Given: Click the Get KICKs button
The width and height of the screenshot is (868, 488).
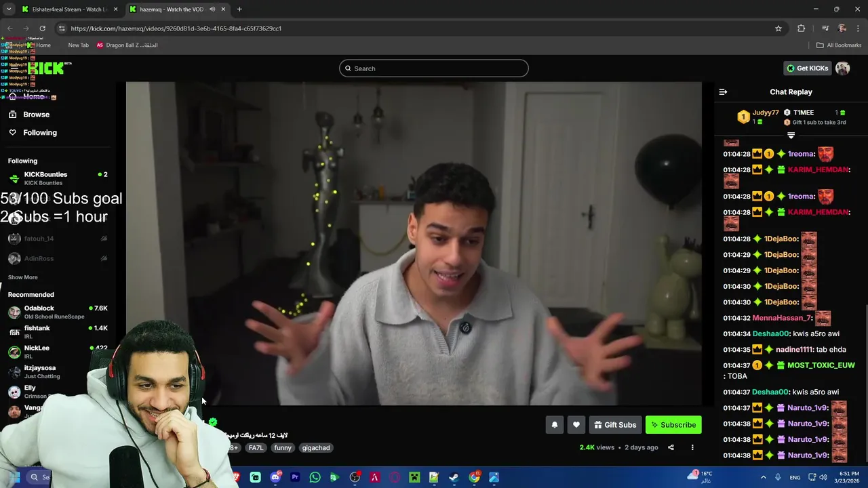Looking at the screenshot, I should 807,68.
